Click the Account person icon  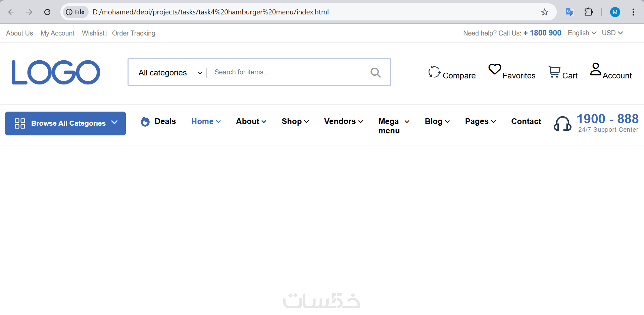click(x=596, y=69)
